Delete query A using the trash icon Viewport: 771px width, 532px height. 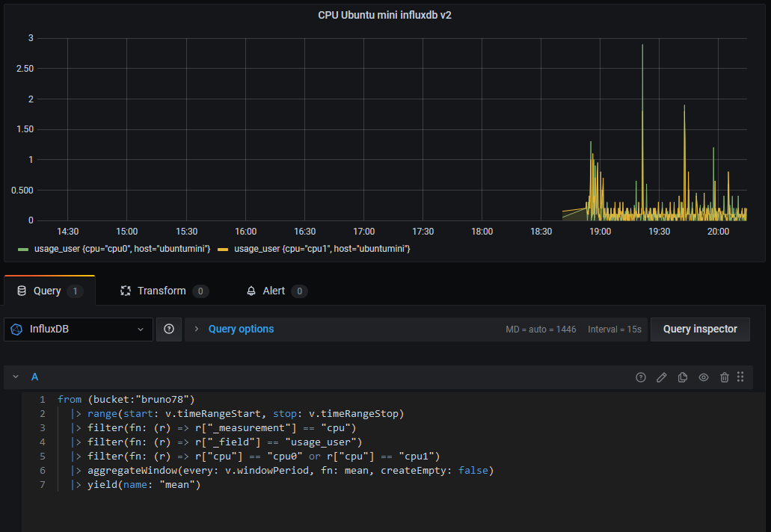tap(724, 377)
